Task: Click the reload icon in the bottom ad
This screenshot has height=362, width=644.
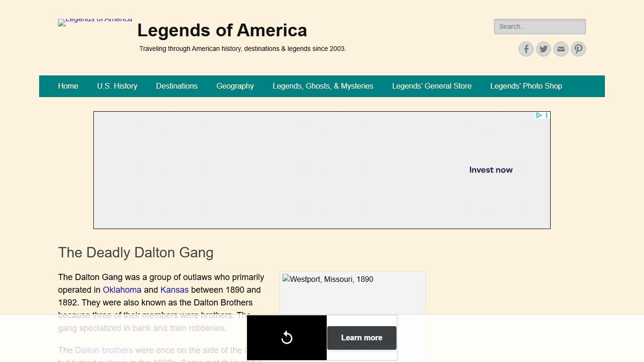Action: (x=287, y=337)
